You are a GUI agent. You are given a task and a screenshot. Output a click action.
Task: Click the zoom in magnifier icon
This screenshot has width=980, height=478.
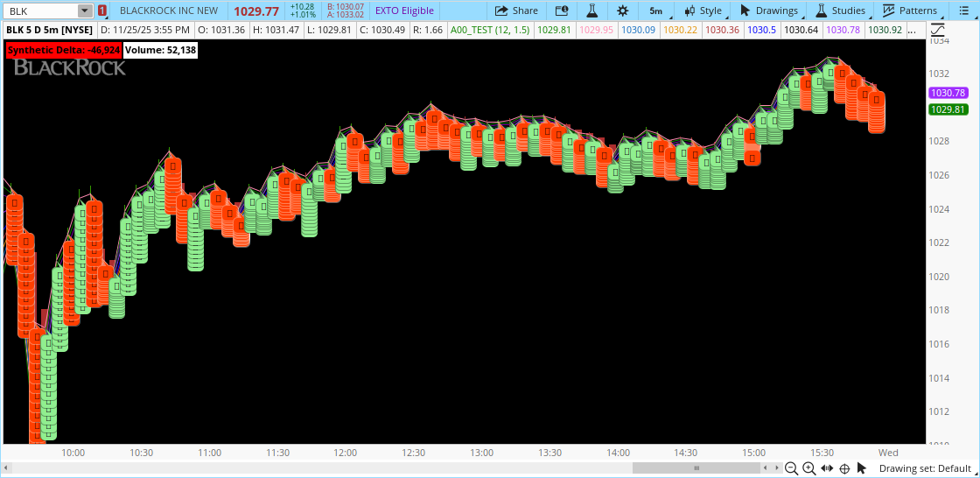point(808,468)
